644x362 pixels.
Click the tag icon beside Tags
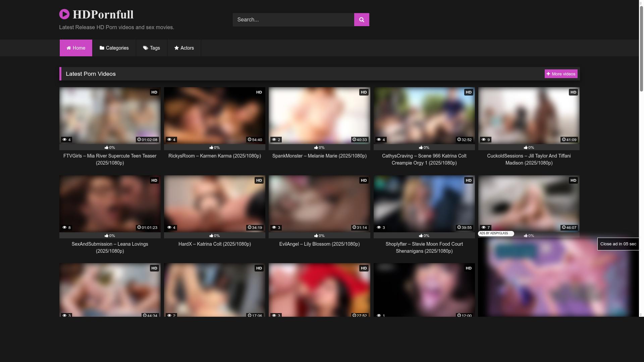click(x=145, y=48)
